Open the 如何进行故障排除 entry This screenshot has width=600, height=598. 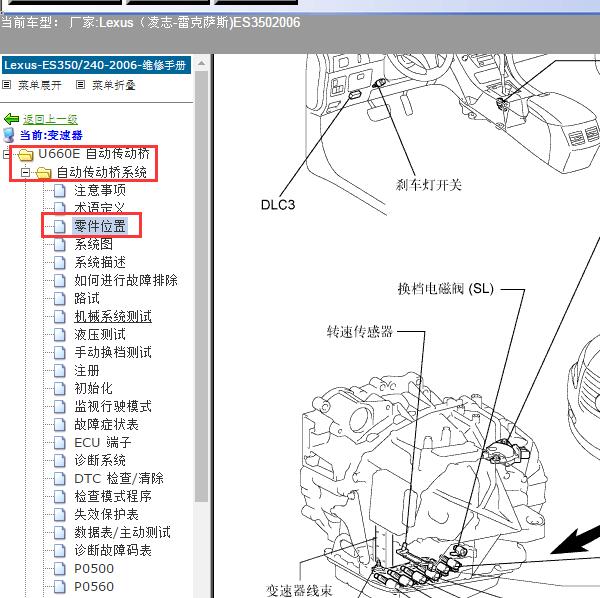tap(126, 280)
